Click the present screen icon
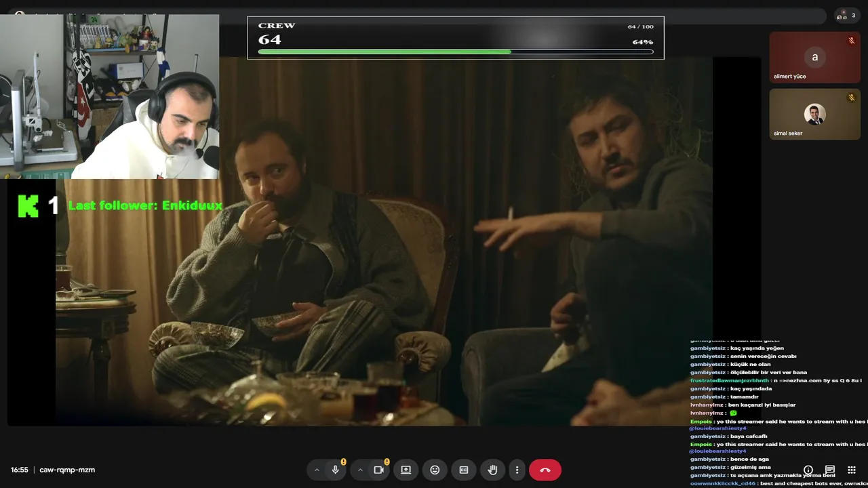 click(x=406, y=470)
